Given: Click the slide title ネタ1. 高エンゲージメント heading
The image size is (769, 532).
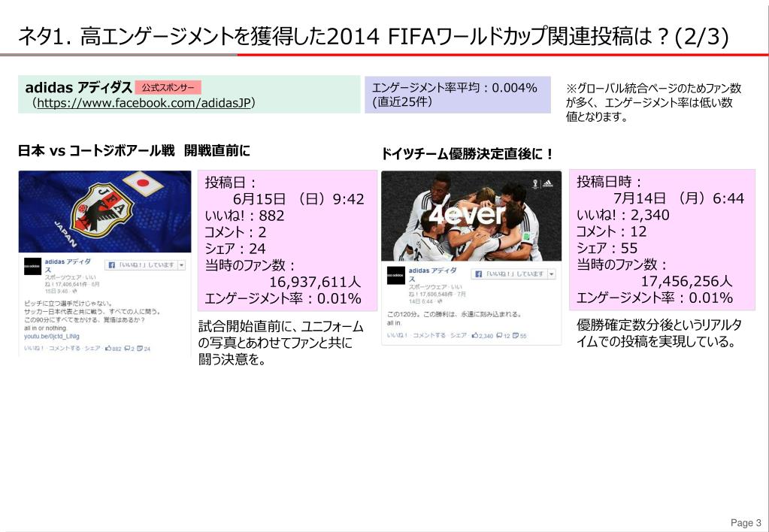Looking at the screenshot, I should point(373,37).
